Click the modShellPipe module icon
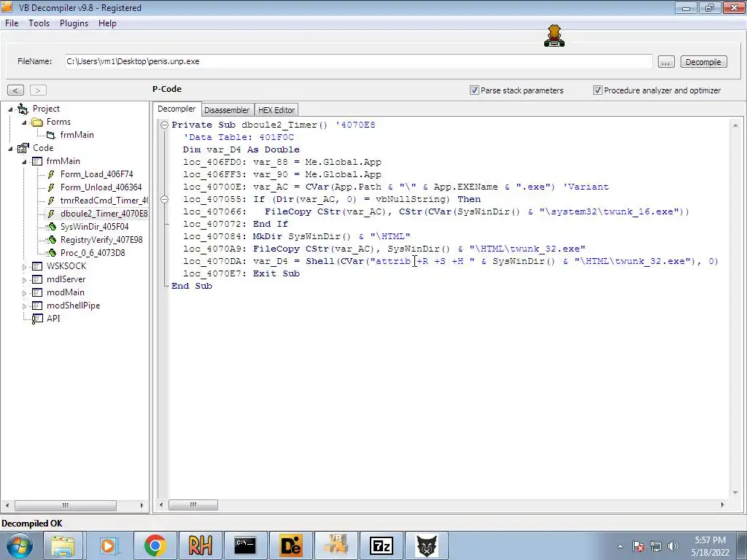Screen dimensions: 747x560 coord(37,306)
